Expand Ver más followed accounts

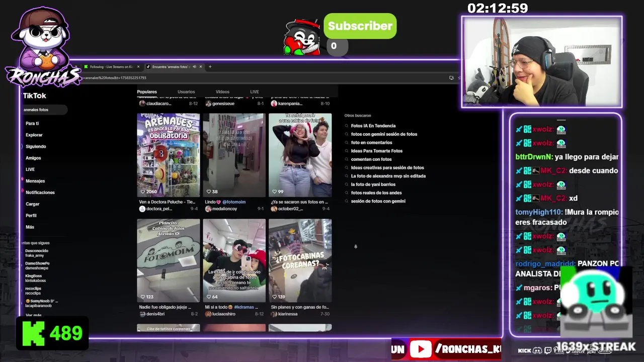[x=34, y=315]
